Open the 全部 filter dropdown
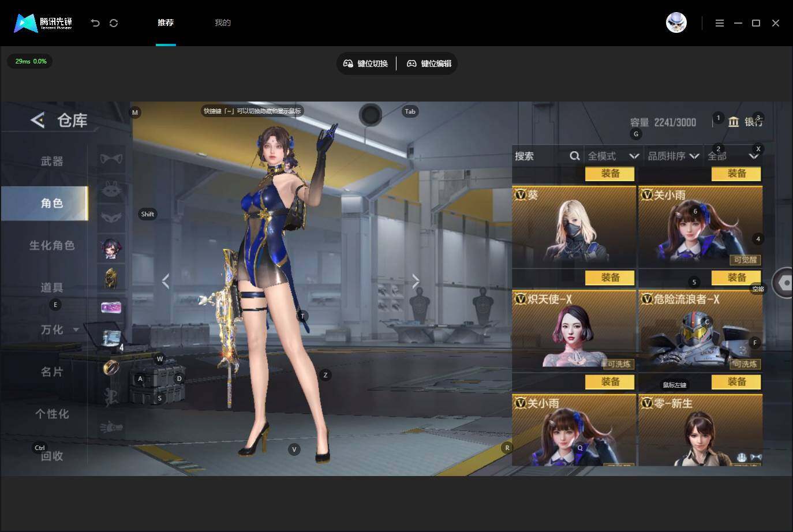This screenshot has width=793, height=532. (x=733, y=156)
